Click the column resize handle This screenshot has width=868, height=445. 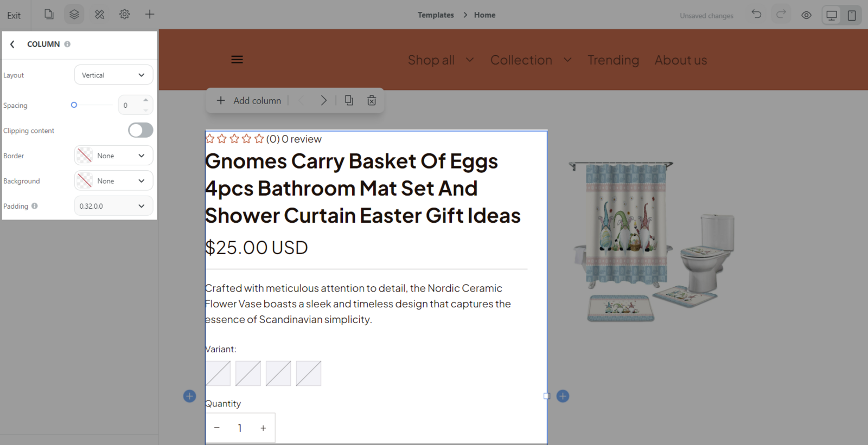pyautogui.click(x=547, y=396)
